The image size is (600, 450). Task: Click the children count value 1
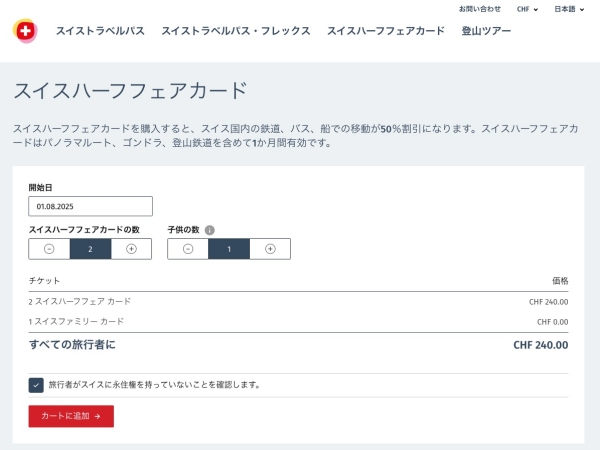[229, 249]
